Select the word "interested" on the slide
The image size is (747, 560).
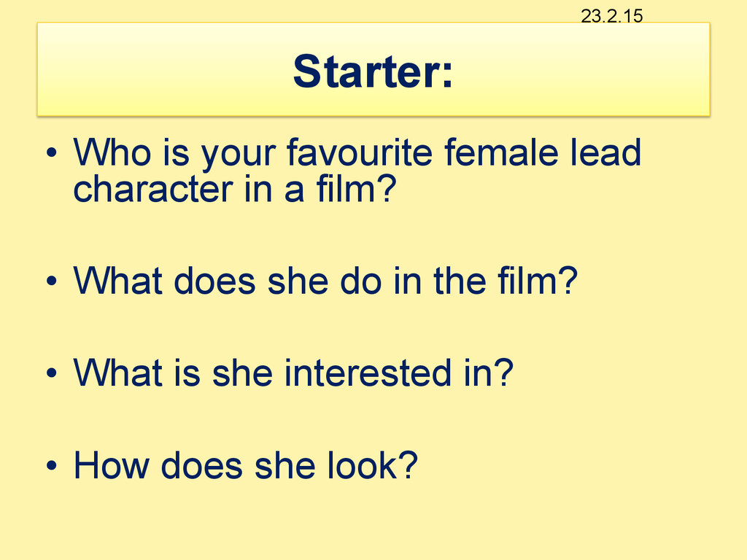click(368, 373)
